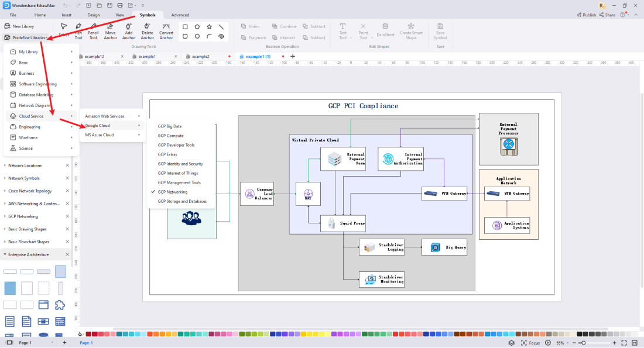Click the fill bucket icon by palette
This screenshot has width=644, height=348.
point(80,334)
